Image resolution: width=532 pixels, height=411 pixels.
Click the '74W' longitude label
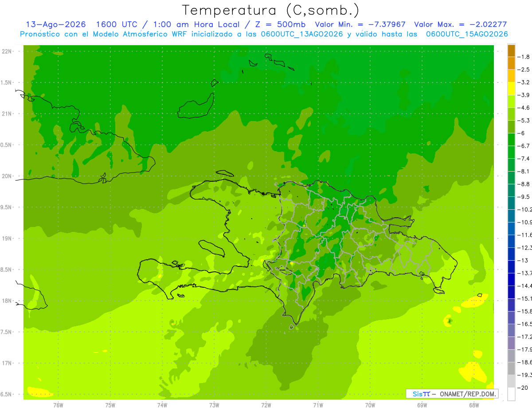click(x=162, y=405)
